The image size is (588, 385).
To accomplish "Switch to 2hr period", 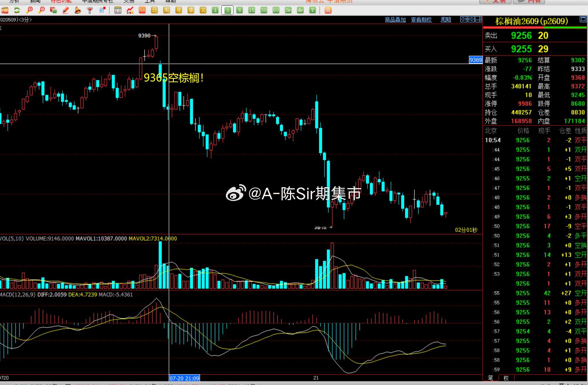I will coord(288,10).
